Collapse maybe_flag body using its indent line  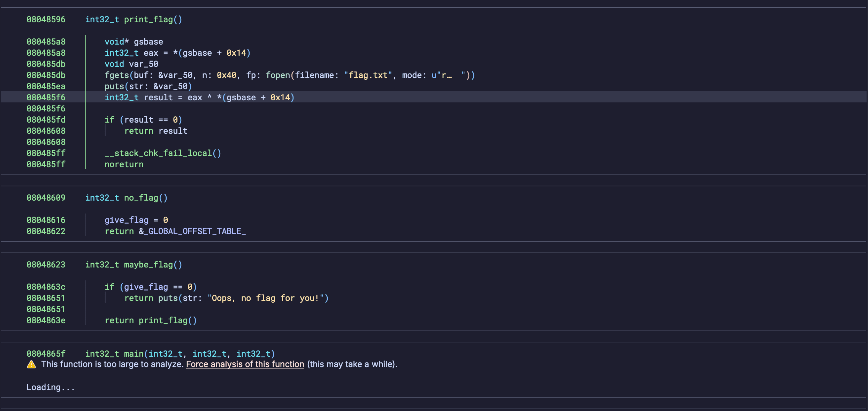pos(86,303)
